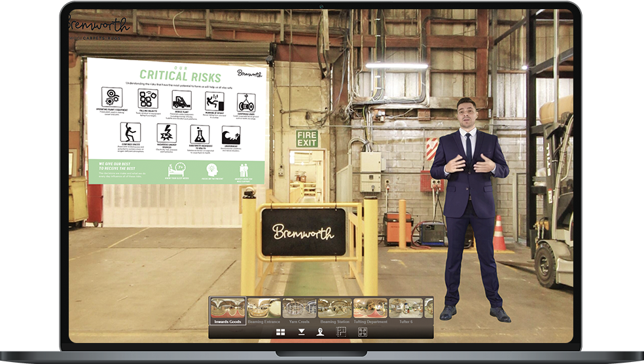Click the 'CRITICAL RISKS' heading text
The width and height of the screenshot is (644, 364).
[x=180, y=75]
